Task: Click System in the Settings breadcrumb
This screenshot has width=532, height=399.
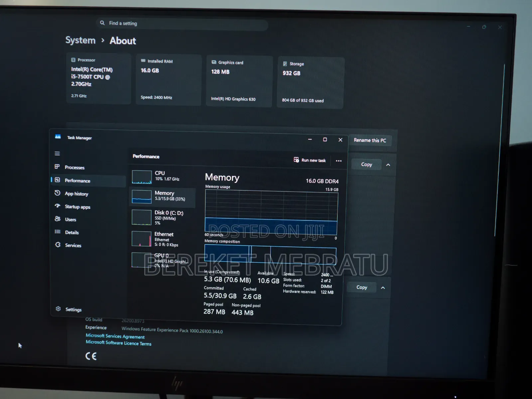Action: (80, 40)
